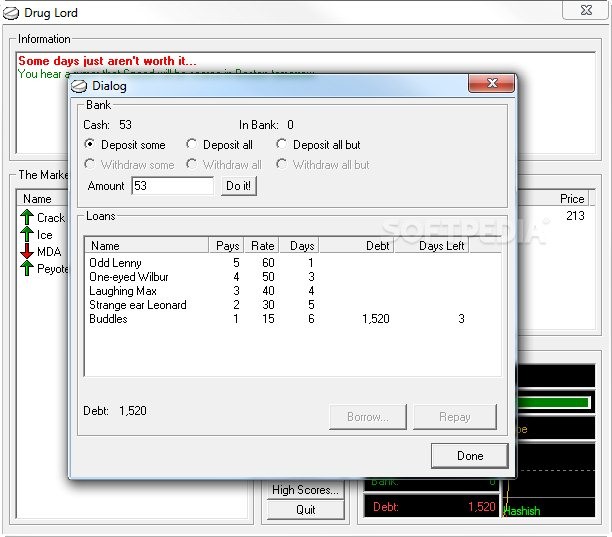
Task: Click the Dialog title bar pill icon
Action: tap(79, 86)
